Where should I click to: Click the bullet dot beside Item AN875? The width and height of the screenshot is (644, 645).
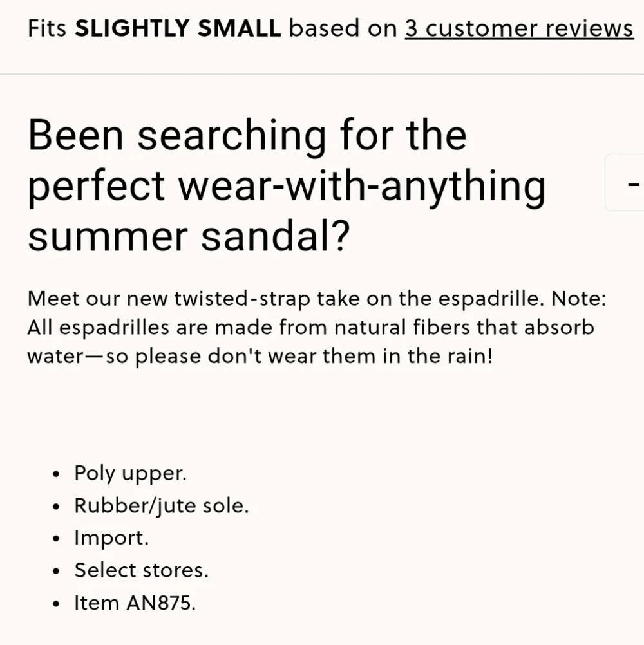click(x=57, y=604)
